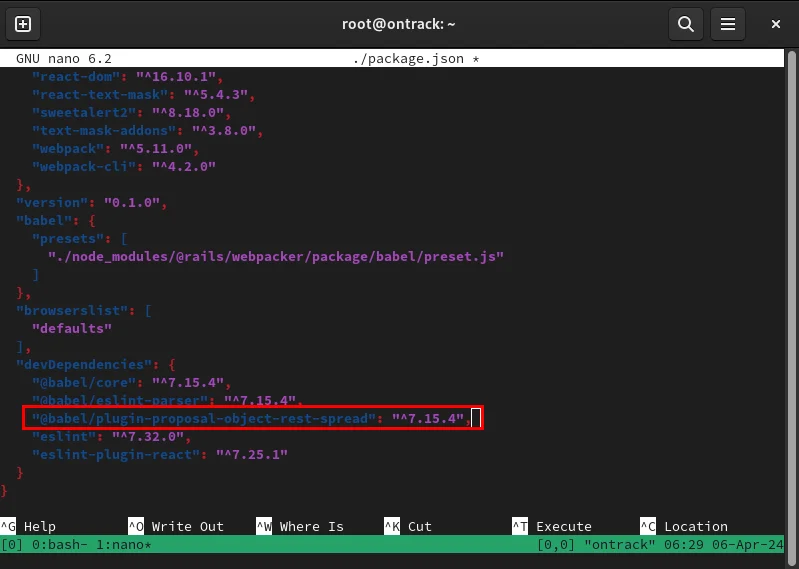The image size is (799, 569).
Task: Click the ^K Cut shortcut
Action: coord(408,526)
